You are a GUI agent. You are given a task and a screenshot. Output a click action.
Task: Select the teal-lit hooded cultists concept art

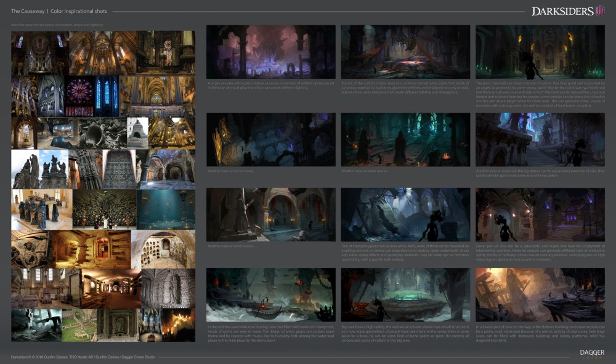tap(405, 139)
